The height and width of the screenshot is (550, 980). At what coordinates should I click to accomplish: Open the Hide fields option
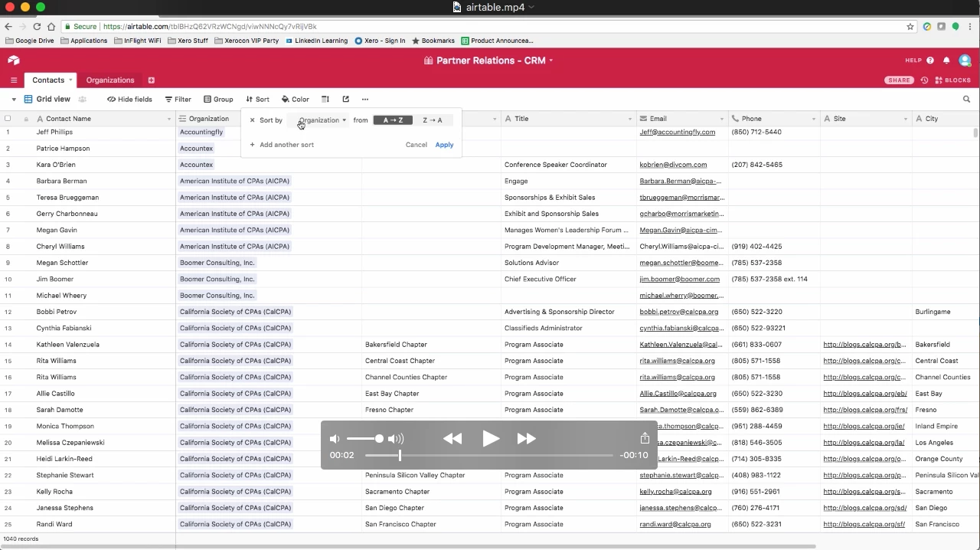[x=129, y=100]
